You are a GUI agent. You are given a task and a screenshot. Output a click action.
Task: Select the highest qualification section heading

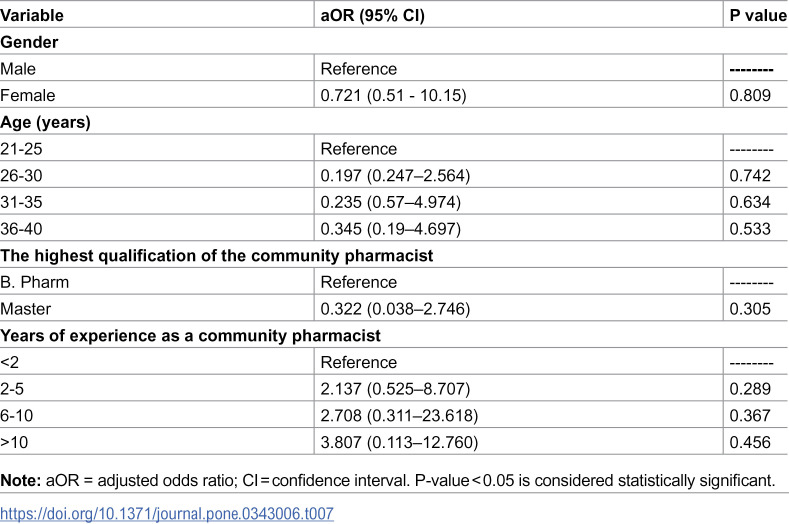coord(216,256)
